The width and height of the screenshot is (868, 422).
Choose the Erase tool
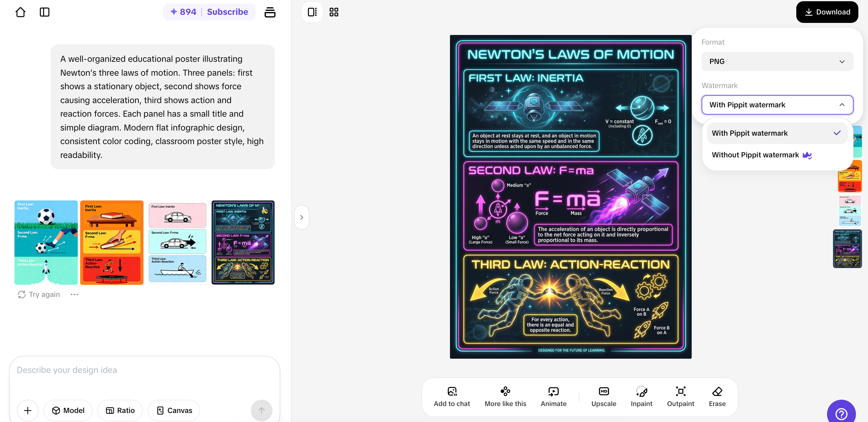point(717,396)
